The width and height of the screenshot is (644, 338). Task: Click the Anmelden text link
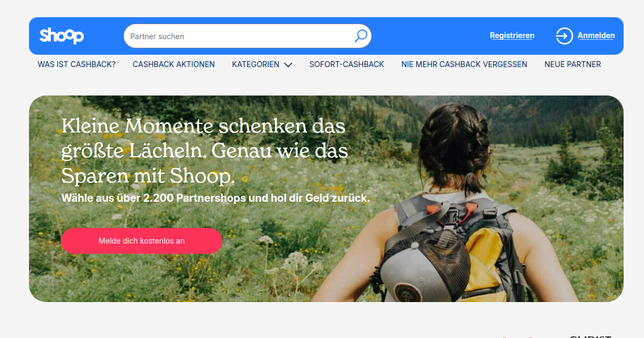point(596,35)
